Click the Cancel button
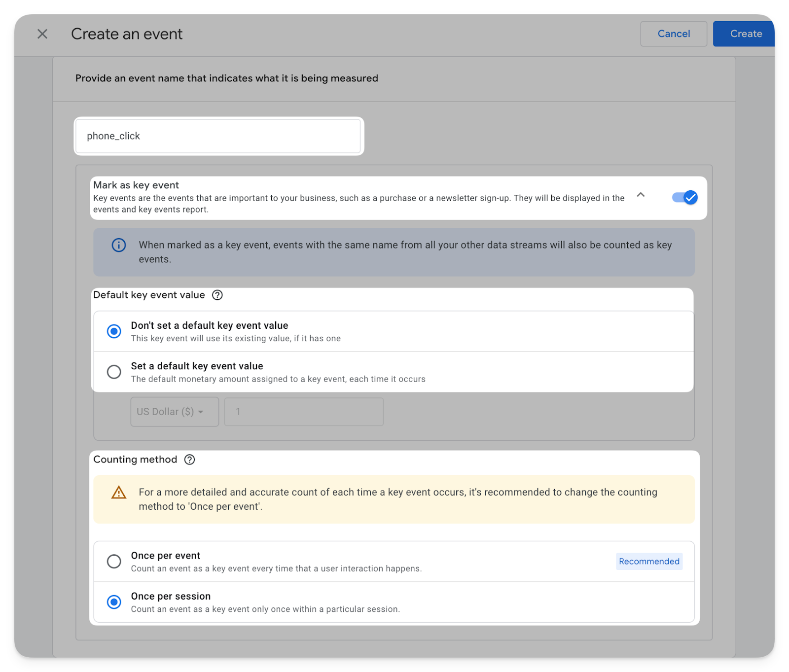789x672 pixels. pos(673,34)
